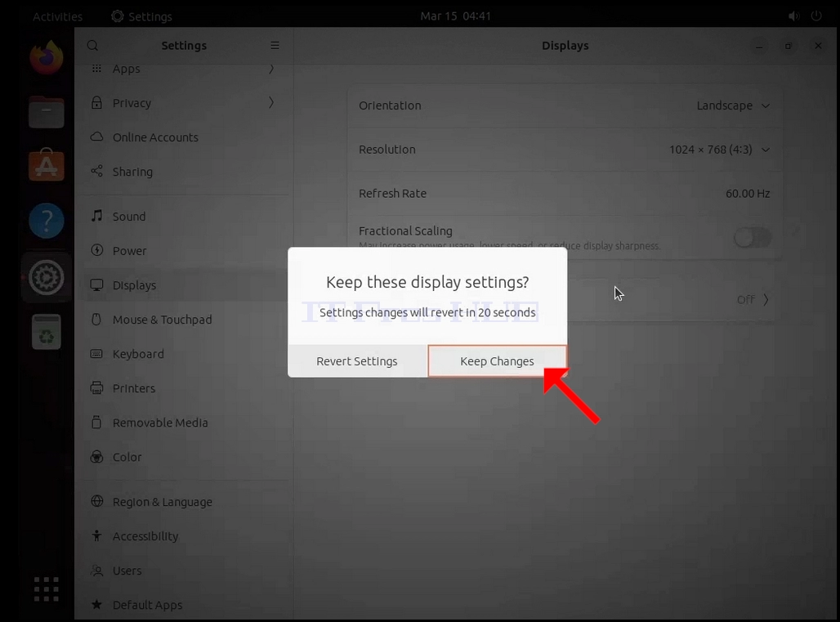Select Sound in the sidebar

click(x=185, y=217)
